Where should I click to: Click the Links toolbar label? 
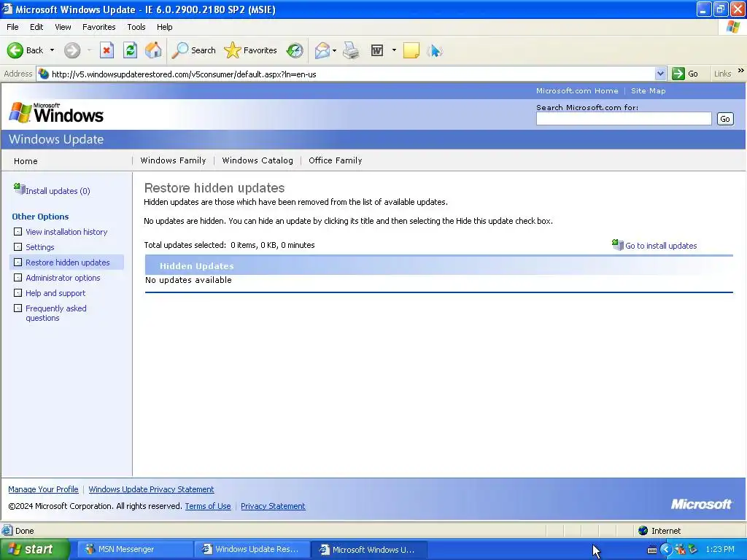[722, 74]
